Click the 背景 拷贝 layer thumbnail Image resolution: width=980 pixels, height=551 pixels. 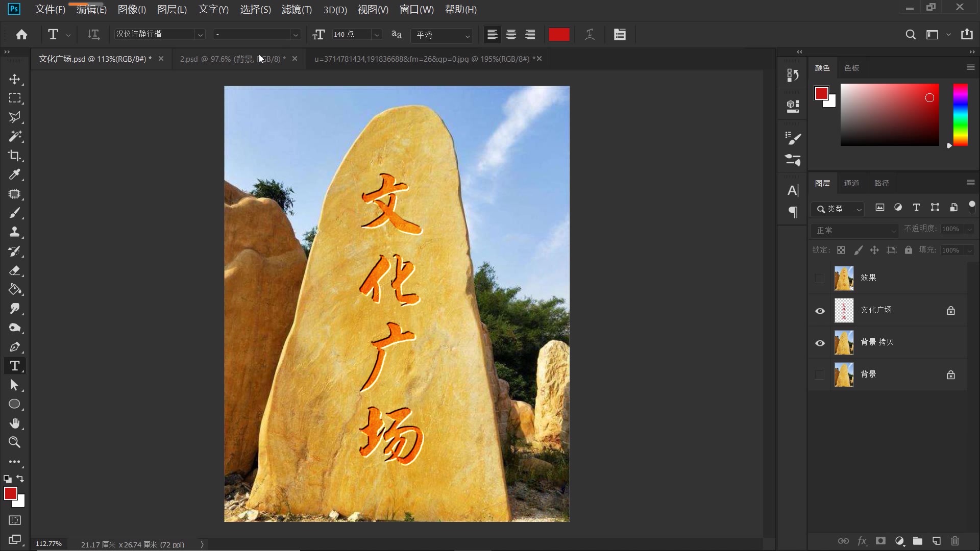[x=843, y=342]
